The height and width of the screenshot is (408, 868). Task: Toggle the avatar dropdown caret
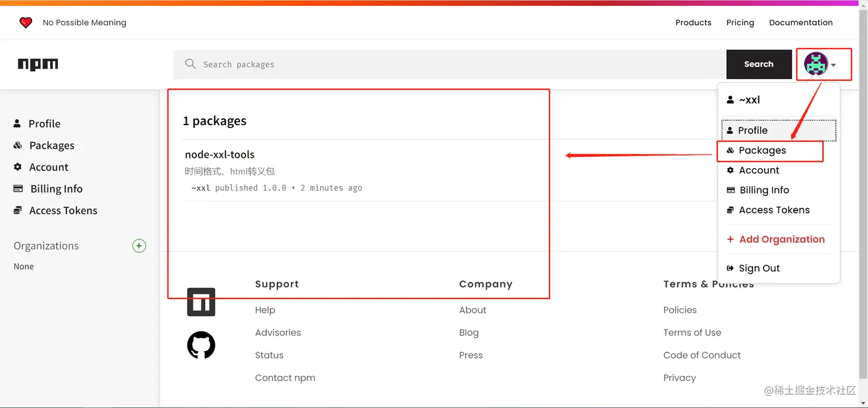pos(834,65)
